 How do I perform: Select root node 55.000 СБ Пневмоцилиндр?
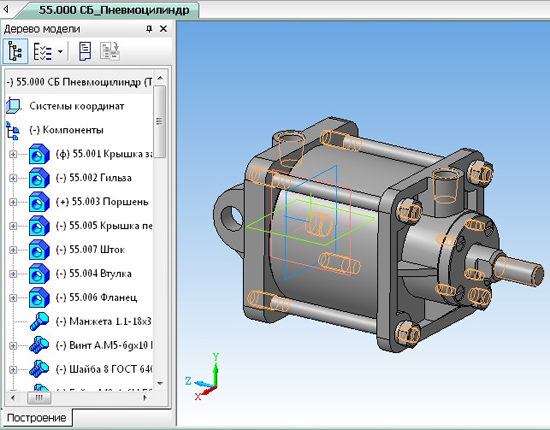click(x=79, y=82)
